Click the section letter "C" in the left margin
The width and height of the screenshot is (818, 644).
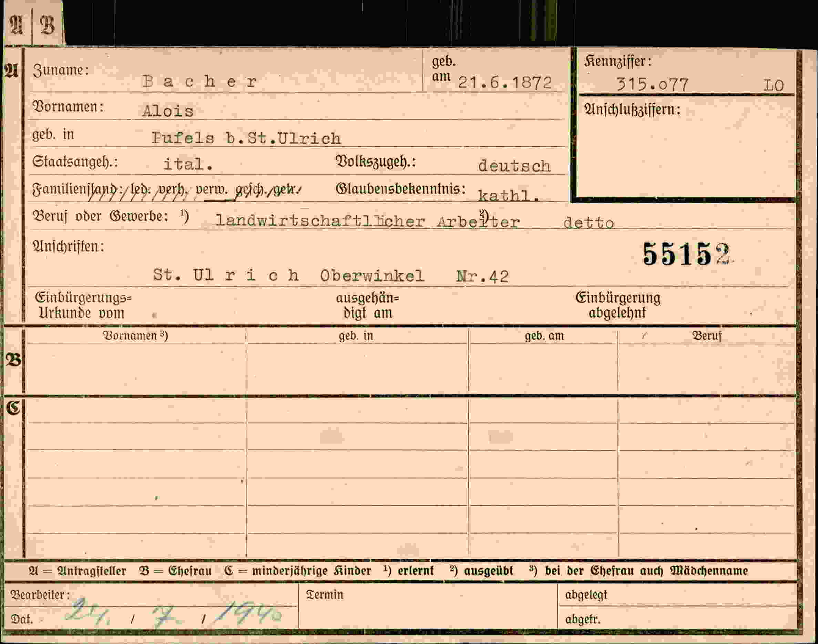point(13,408)
